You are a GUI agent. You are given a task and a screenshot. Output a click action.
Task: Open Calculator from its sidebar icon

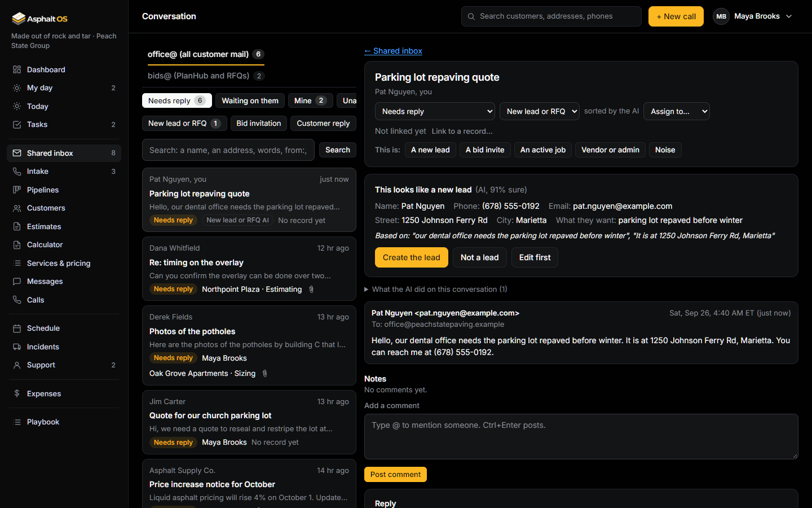(x=17, y=245)
